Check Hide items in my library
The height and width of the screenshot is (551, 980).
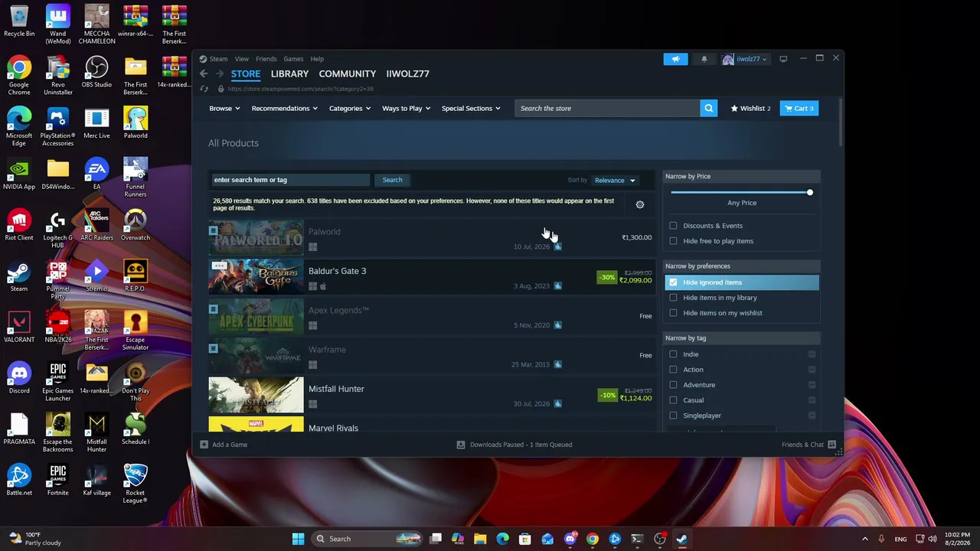point(673,298)
